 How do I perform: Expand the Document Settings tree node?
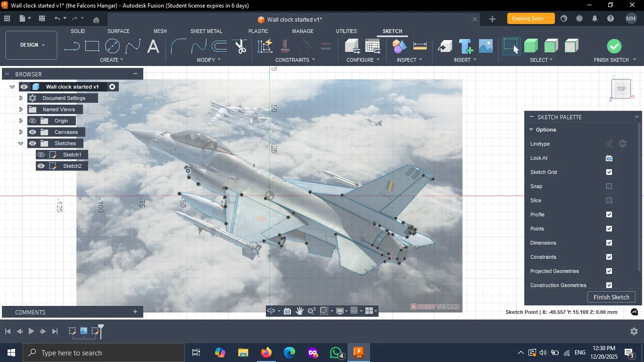tap(21, 98)
